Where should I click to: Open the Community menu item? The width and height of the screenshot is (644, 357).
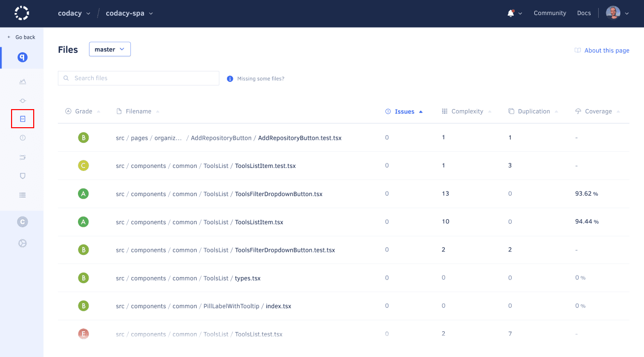point(550,14)
